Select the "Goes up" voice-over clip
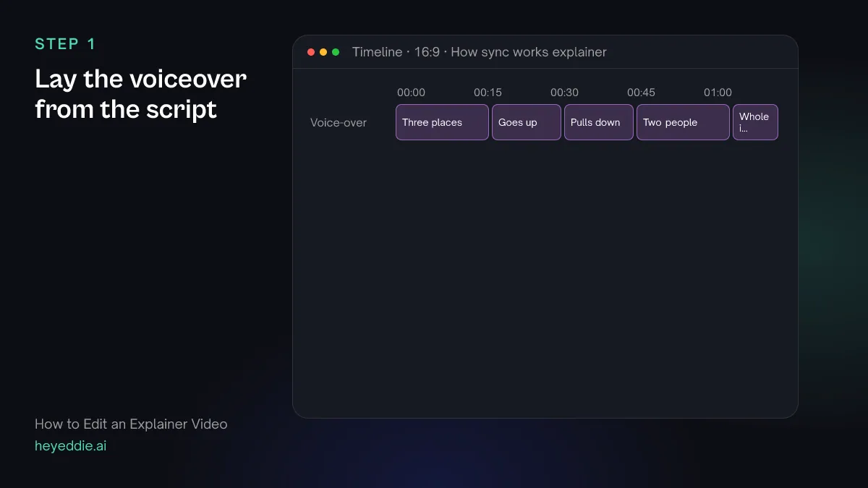The image size is (868, 488). (x=527, y=122)
